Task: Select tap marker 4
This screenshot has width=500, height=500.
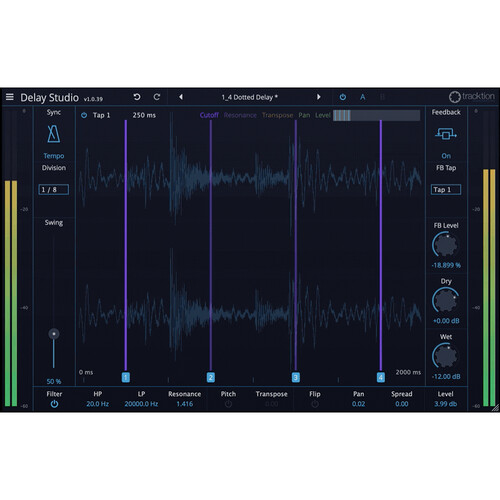Action: pyautogui.click(x=381, y=377)
